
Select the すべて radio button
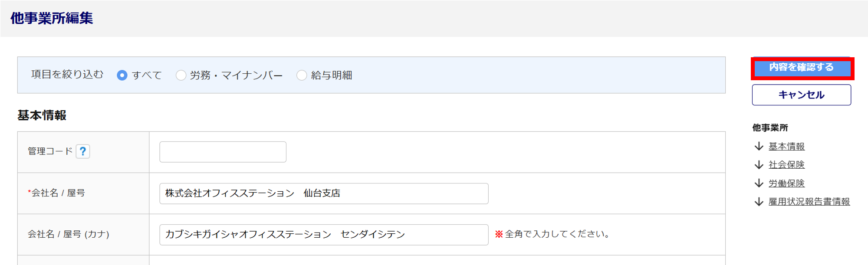(122, 75)
